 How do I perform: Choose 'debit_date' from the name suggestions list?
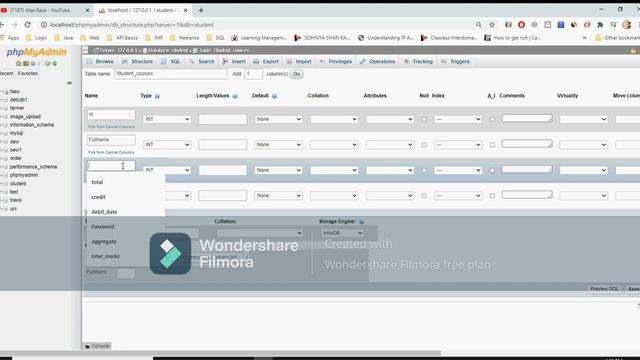click(104, 212)
